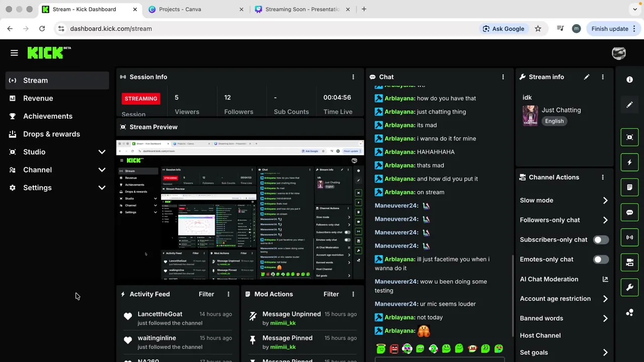Click Arblayana's 'not today' chat message
This screenshot has width=644, height=362.
(x=409, y=317)
